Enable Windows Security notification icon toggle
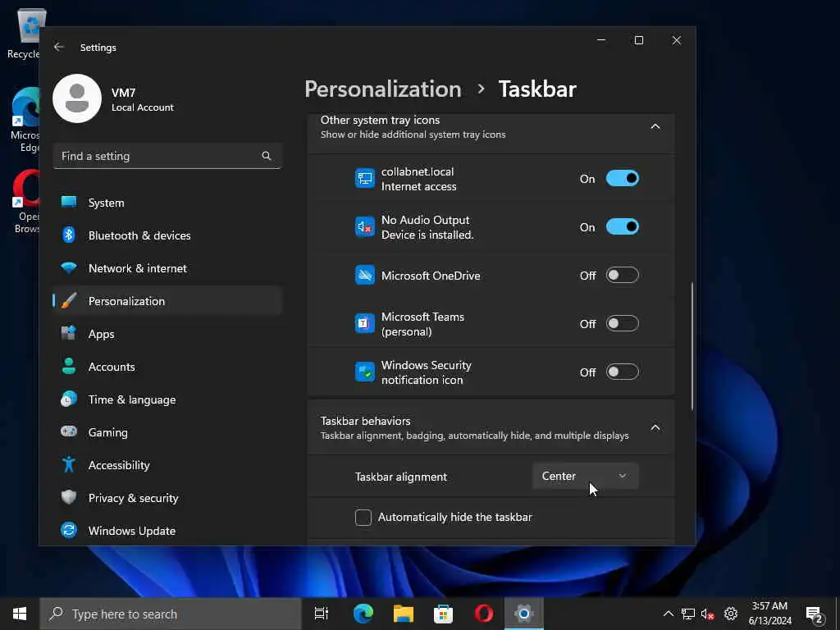 coord(623,372)
